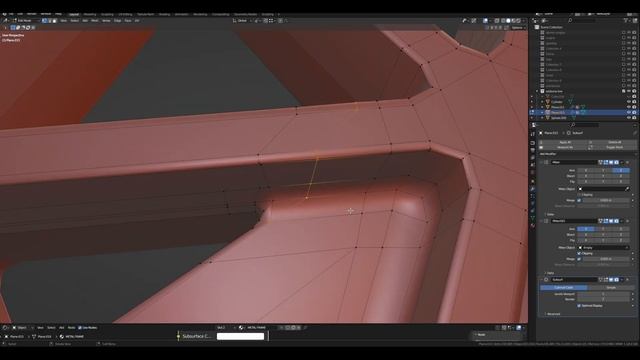Toggle Mirror.001 Clipping checkbox
The width and height of the screenshot is (640, 360).
pyautogui.click(x=579, y=253)
